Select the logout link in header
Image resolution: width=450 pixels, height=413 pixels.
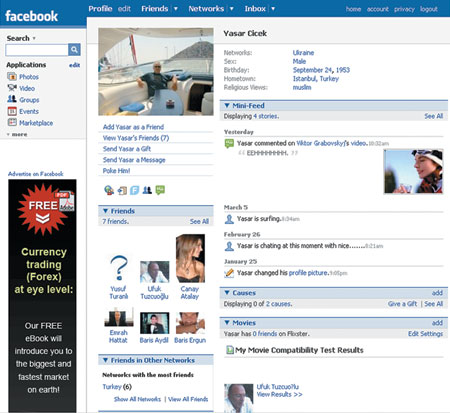429,9
